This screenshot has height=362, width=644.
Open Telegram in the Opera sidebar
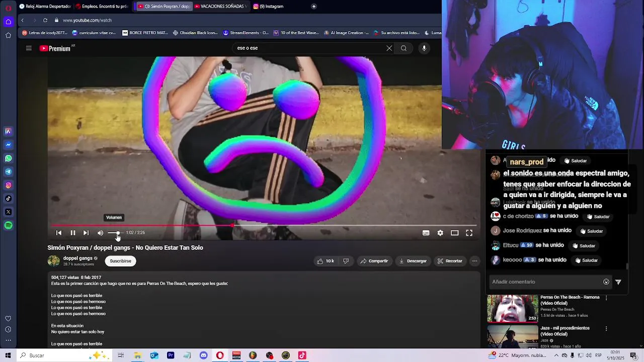(x=8, y=172)
